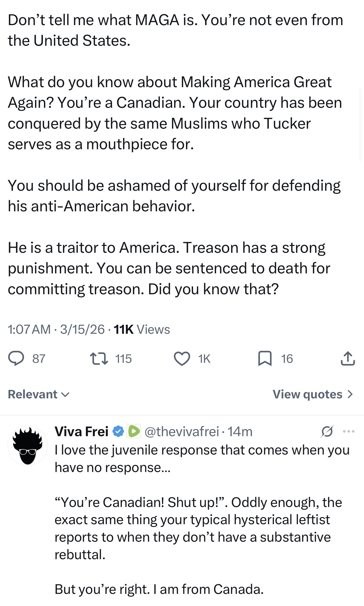364x606 pixels.
Task: Click Viva Frei's blue verified badge
Action: 118,431
